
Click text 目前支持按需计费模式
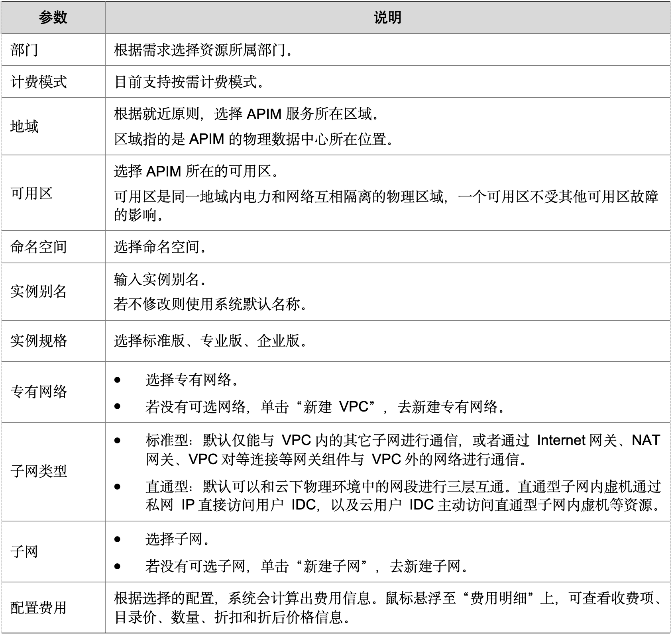point(189,82)
